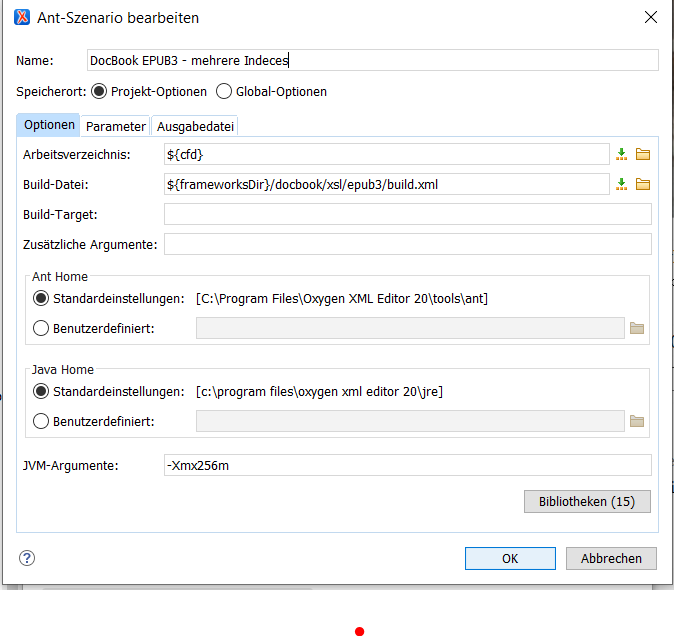Select Benutzerdefiniert under Java Home
The width and height of the screenshot is (674, 636).
tap(41, 421)
